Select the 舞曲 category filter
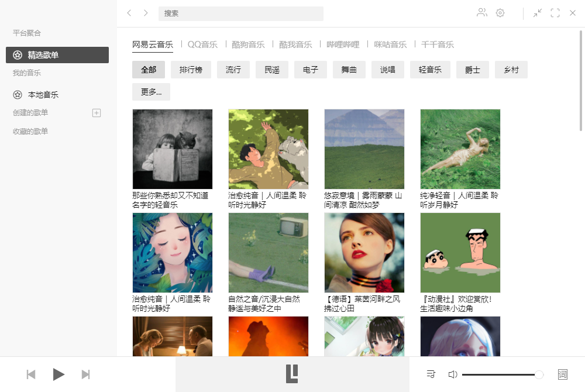This screenshot has width=585, height=392. pos(349,70)
